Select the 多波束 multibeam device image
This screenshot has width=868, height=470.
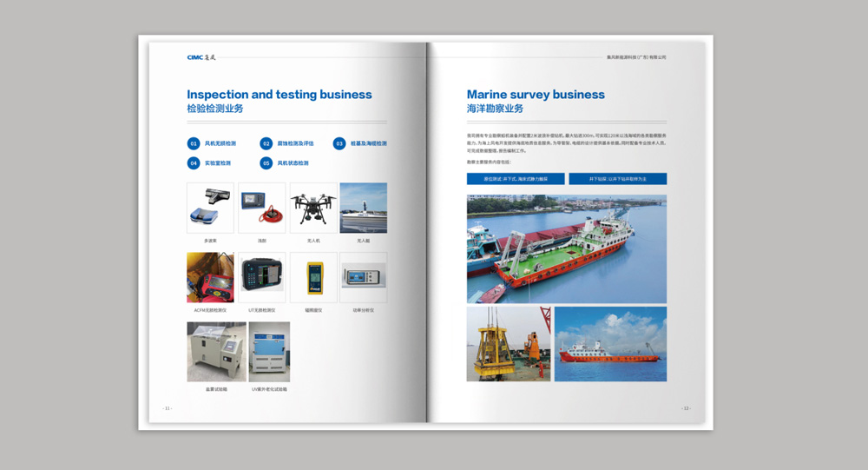click(210, 208)
